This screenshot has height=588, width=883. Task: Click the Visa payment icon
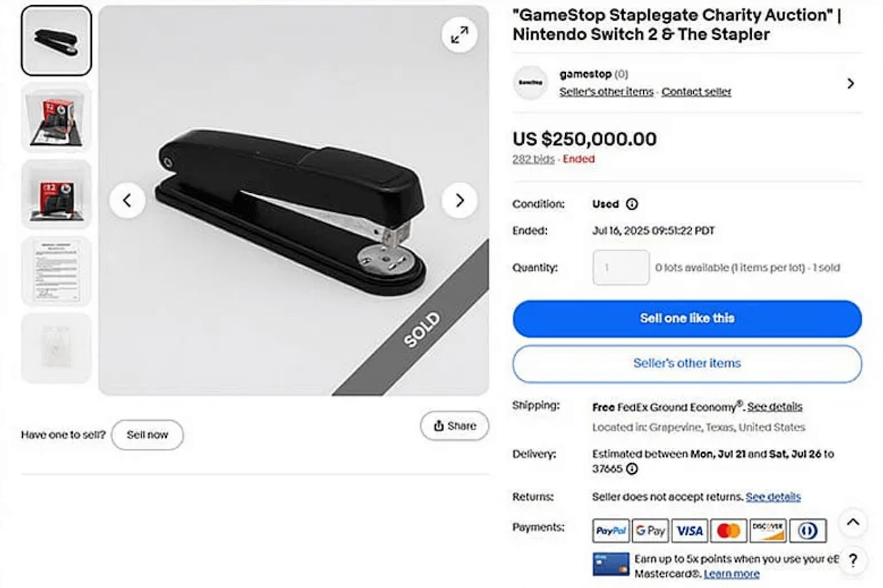[689, 531]
